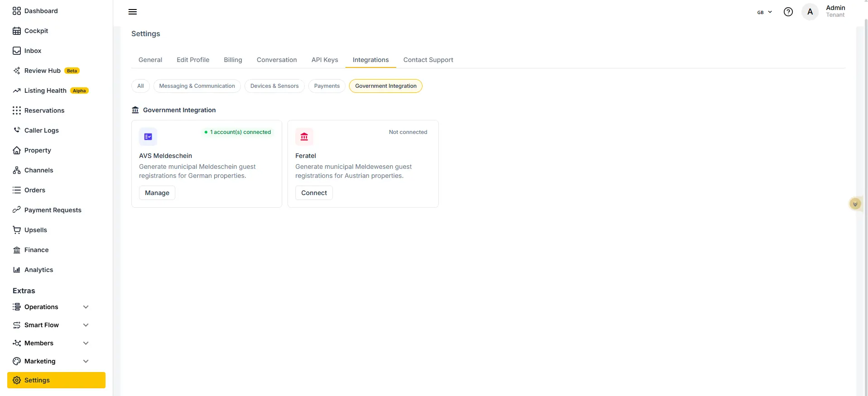This screenshot has height=396, width=868.
Task: Open the Conversation tab
Action: point(277,60)
